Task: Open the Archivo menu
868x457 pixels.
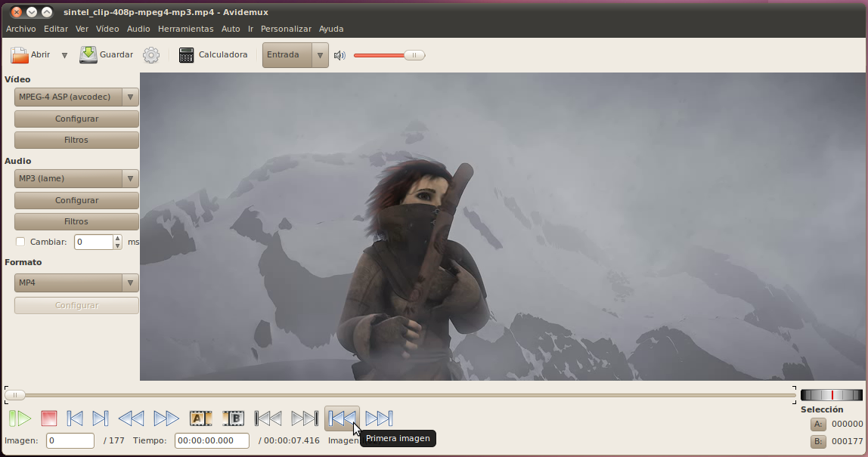Action: [21, 29]
